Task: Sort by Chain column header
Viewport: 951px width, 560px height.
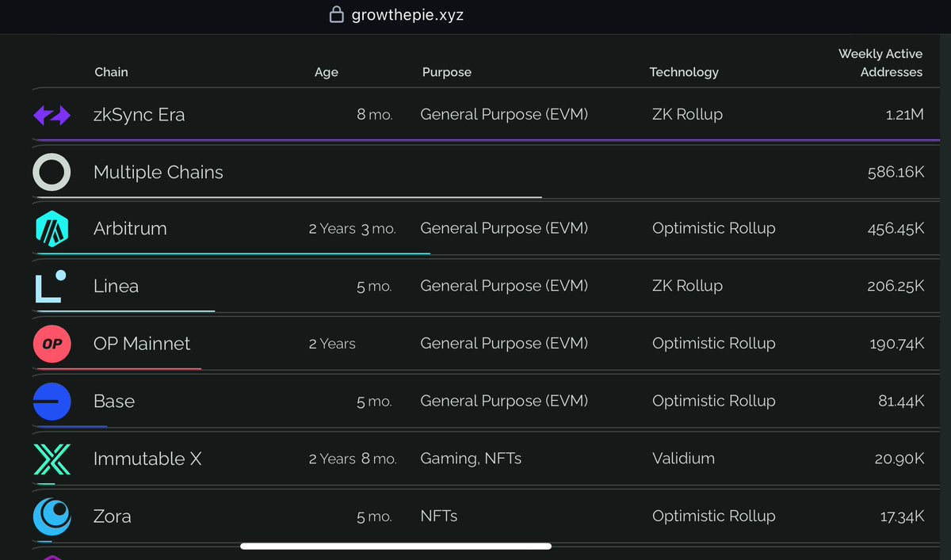Action: (111, 72)
